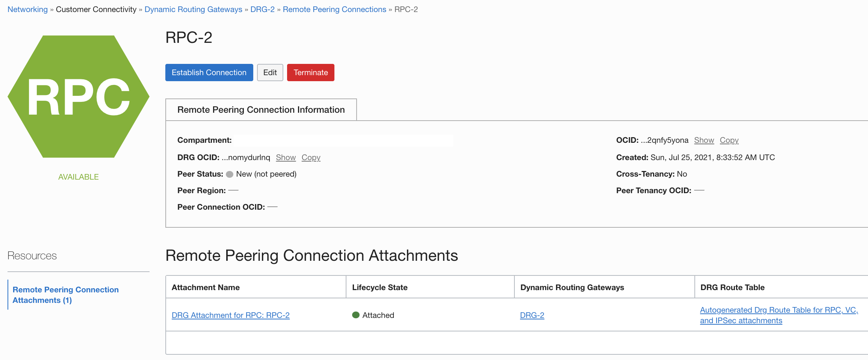Select Remote Peering Connection Attachments in Resources

coord(66,295)
